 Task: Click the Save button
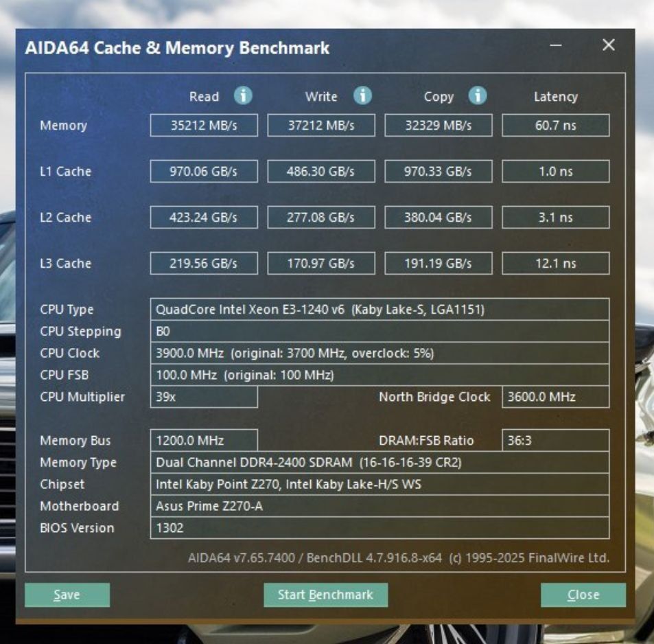coord(67,595)
